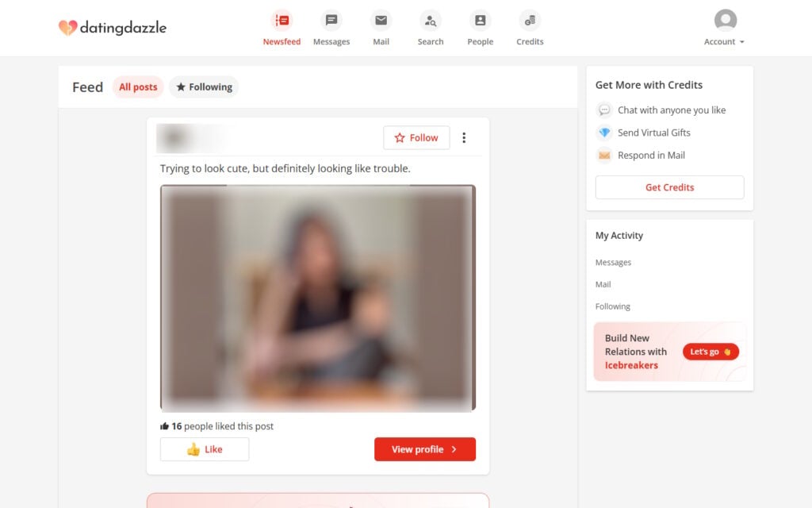Click the 'Trying to look cute' caption

tap(285, 168)
